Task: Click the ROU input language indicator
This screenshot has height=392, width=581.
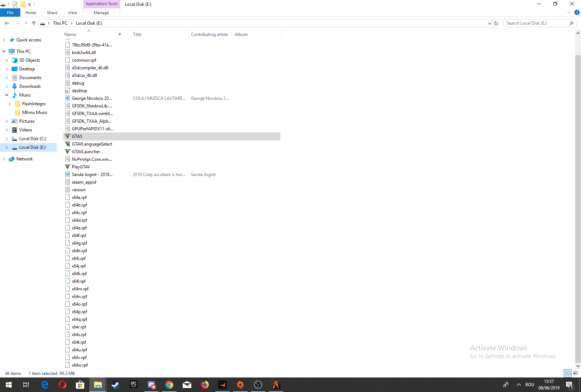Action: tap(530, 385)
